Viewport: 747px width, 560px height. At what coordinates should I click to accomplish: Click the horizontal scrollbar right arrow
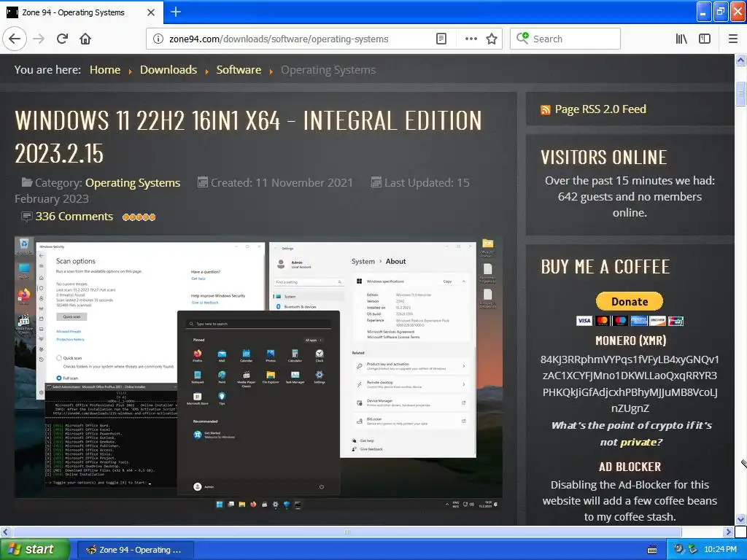pos(729,532)
